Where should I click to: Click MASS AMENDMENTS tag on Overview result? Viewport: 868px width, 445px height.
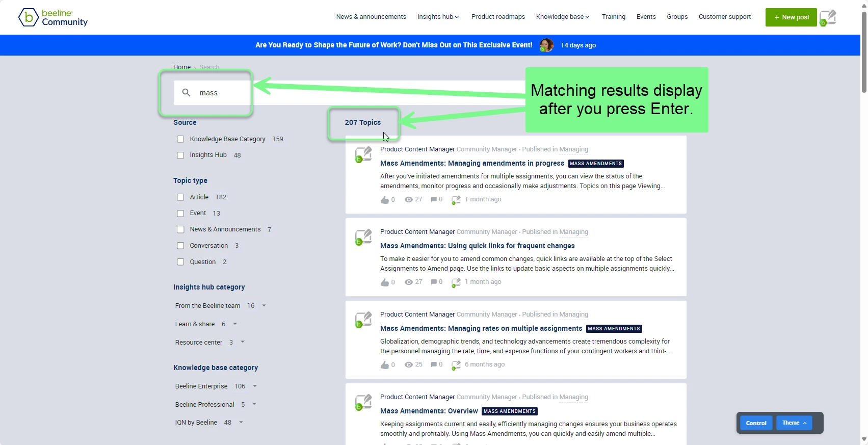[509, 411]
